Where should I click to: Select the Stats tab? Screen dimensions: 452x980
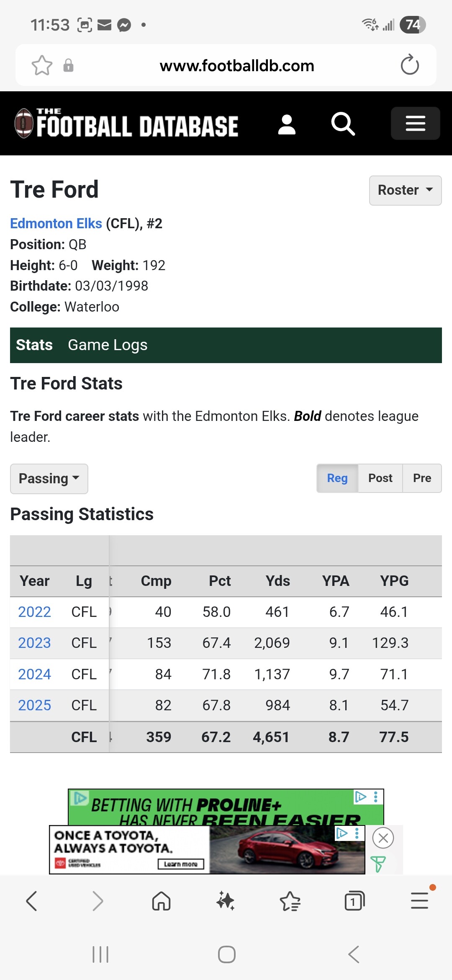[x=34, y=345]
